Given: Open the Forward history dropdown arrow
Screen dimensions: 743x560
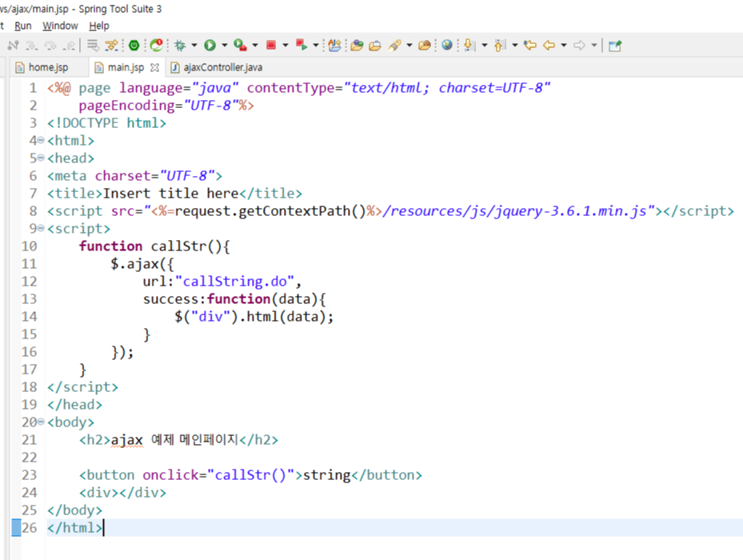Looking at the screenshot, I should (x=594, y=46).
